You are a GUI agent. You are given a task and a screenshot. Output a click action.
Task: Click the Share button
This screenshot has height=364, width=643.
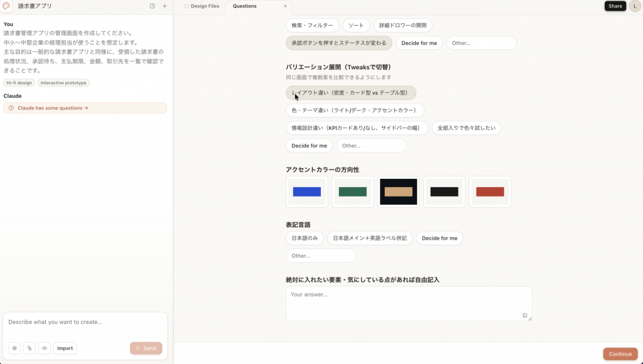pyautogui.click(x=615, y=6)
